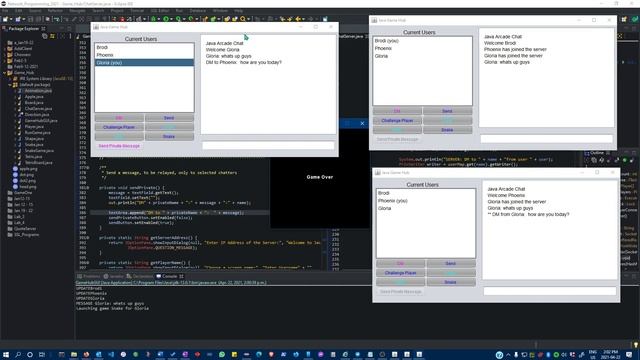Viewport: 640px width, 360px height.
Task: Select head.png in Package Explorer
Action: [28, 187]
